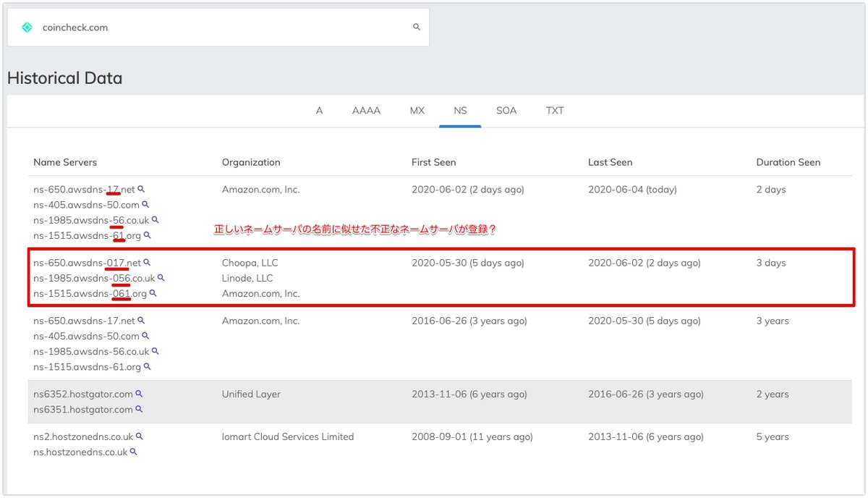Image resolution: width=868 pixels, height=498 pixels.
Task: Click Amazon.com, Inc. in the 2 days row
Action: point(260,190)
